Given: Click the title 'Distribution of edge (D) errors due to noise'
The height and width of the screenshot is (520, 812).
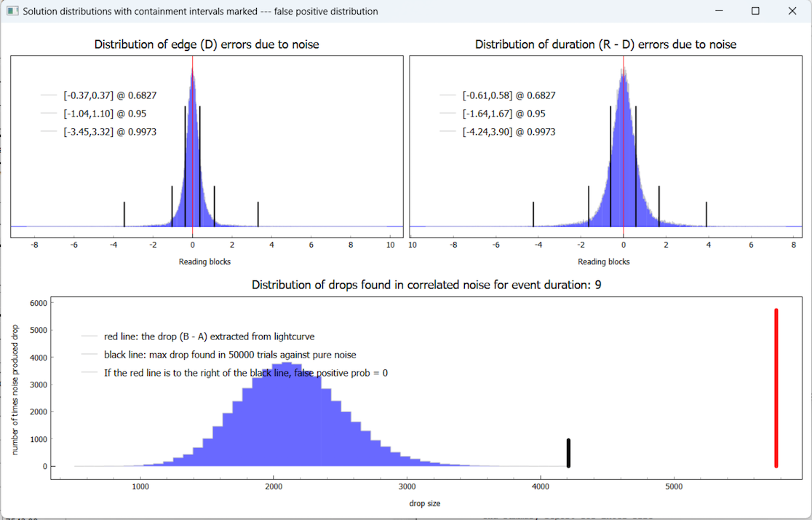Looking at the screenshot, I should point(207,44).
